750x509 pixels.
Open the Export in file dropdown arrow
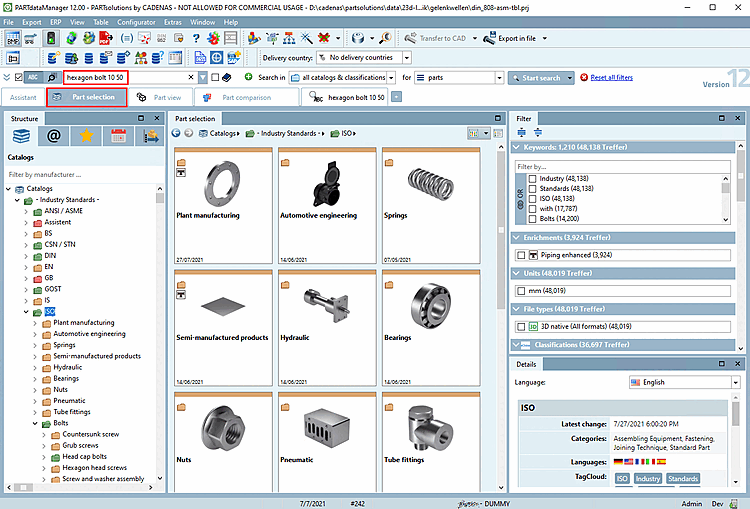click(544, 38)
